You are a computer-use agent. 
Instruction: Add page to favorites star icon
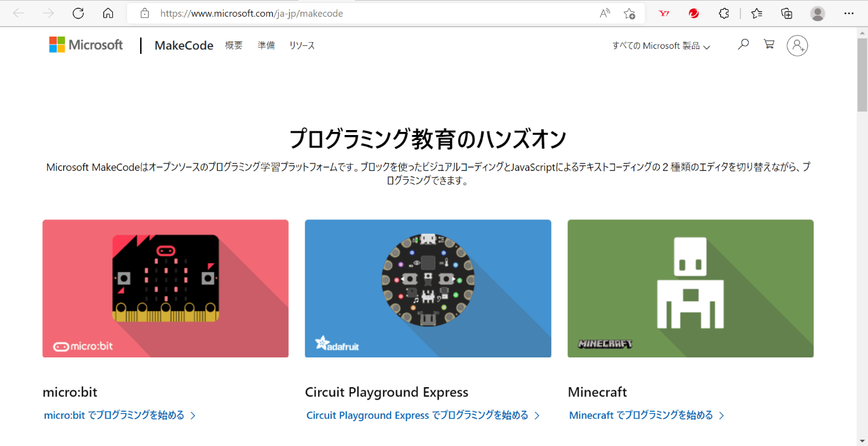click(629, 13)
